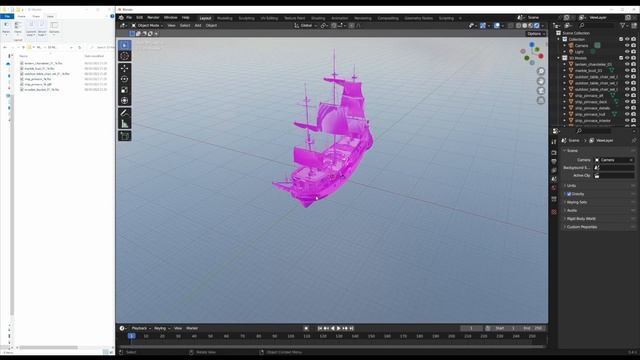Hide marble_bust_01 in outliner

point(627,71)
